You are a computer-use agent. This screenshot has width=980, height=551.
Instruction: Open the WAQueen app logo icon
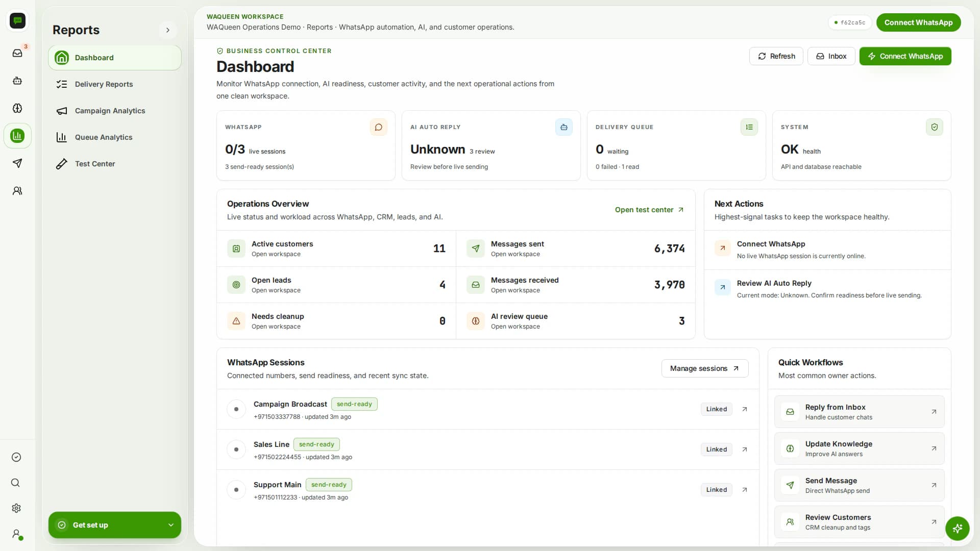[x=17, y=20]
